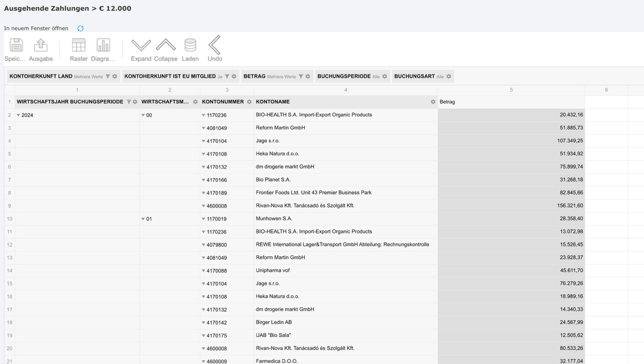644x364 pixels.
Task: Click the Laden database icon
Action: coord(190,45)
